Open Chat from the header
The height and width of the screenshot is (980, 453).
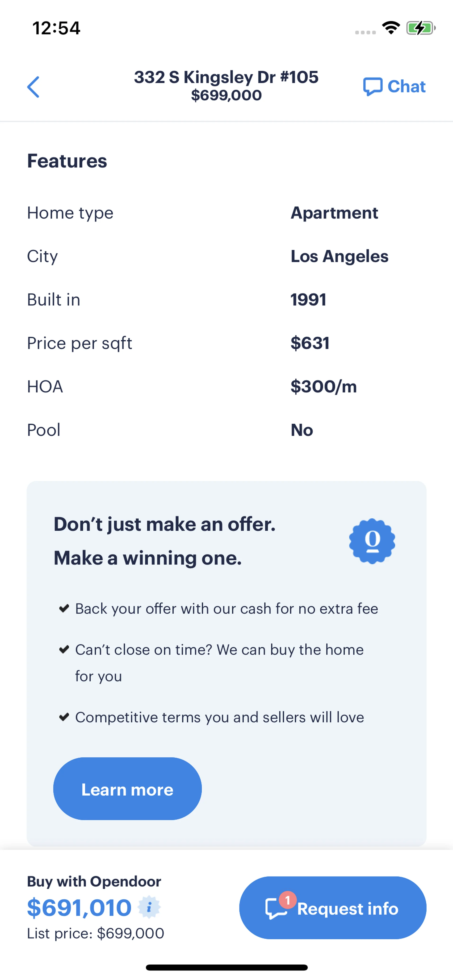pos(394,87)
